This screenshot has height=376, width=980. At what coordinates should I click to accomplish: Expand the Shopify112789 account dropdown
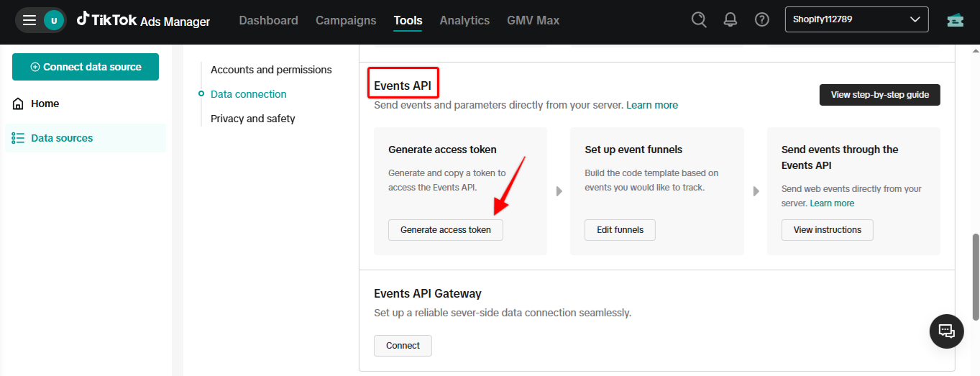pyautogui.click(x=856, y=19)
